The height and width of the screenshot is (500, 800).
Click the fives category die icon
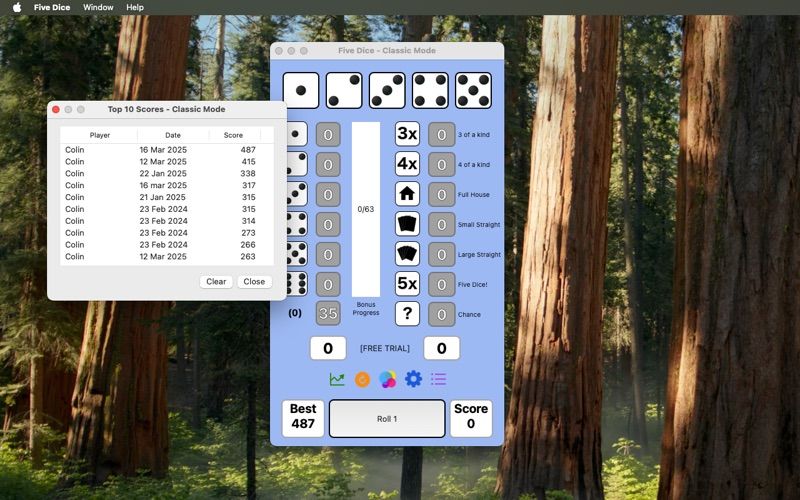coord(297,254)
